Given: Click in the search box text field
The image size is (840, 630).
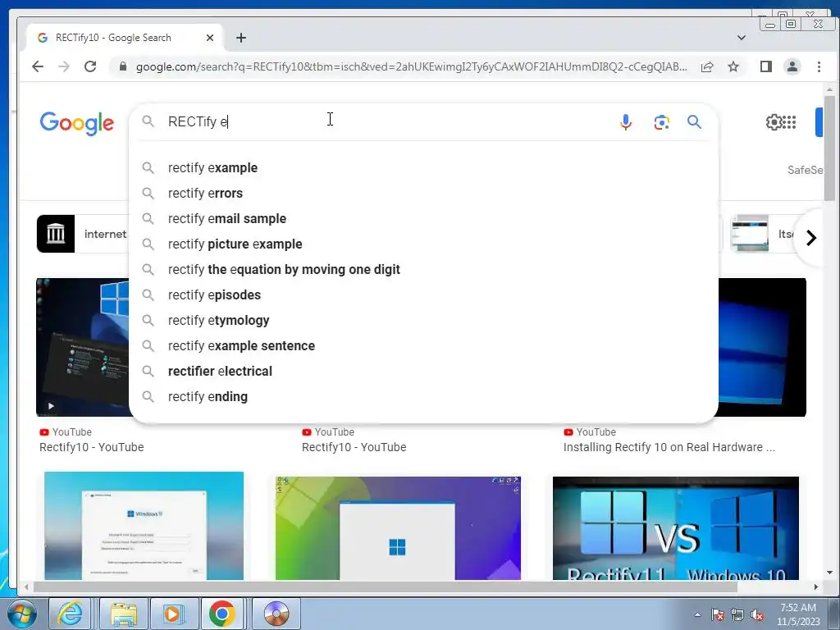Looking at the screenshot, I should [x=386, y=121].
